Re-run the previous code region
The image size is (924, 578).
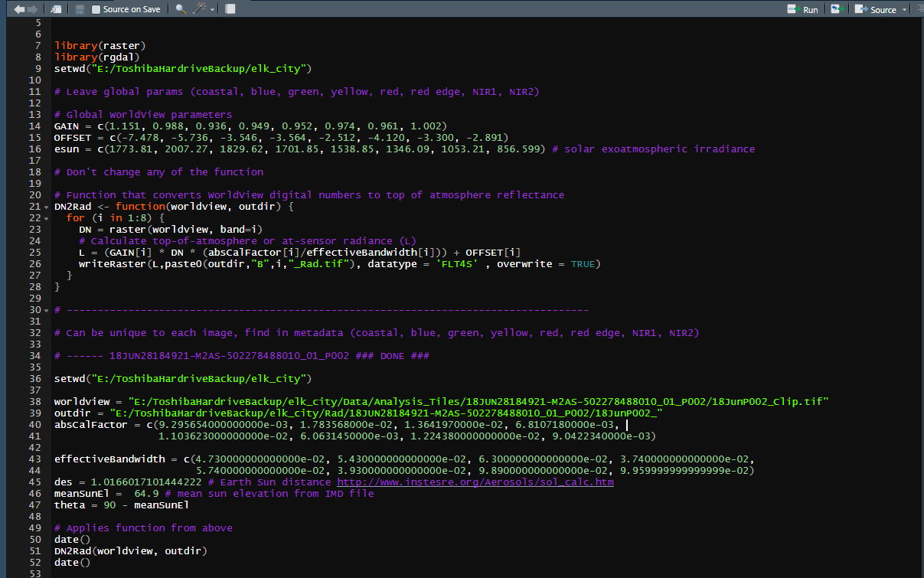pos(837,9)
